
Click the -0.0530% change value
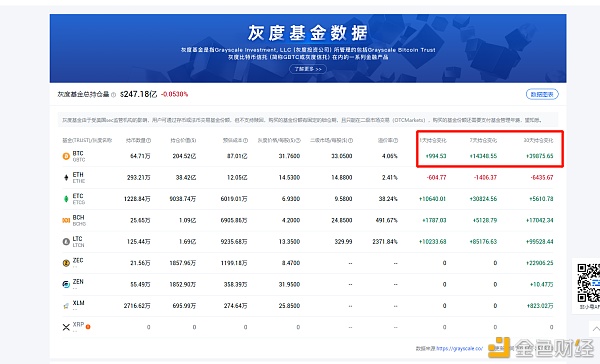[x=174, y=94]
